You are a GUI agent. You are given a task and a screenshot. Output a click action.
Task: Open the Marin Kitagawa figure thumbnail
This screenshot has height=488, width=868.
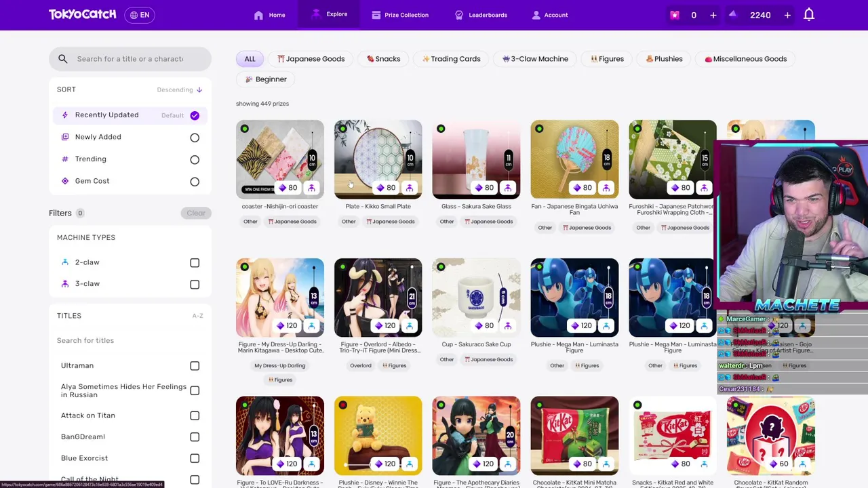[280, 298]
